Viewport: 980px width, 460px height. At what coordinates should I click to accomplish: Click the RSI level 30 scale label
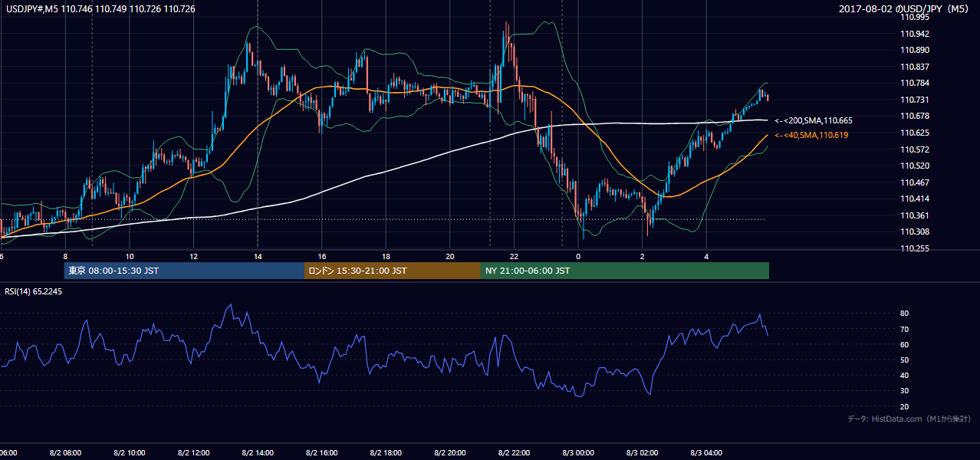[905, 390]
